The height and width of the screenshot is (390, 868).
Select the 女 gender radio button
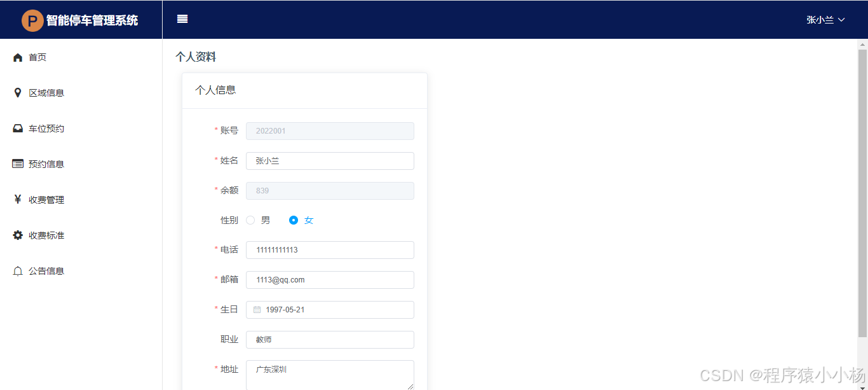pyautogui.click(x=294, y=220)
